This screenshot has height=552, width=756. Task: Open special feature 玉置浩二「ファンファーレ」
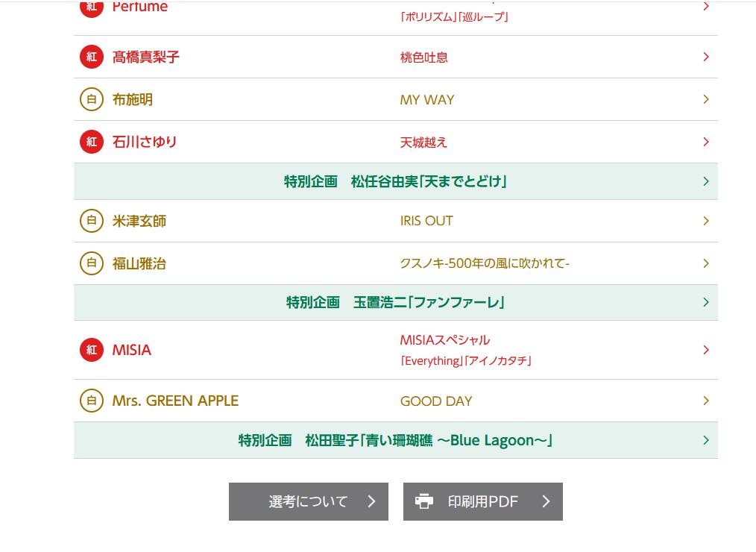tap(395, 302)
